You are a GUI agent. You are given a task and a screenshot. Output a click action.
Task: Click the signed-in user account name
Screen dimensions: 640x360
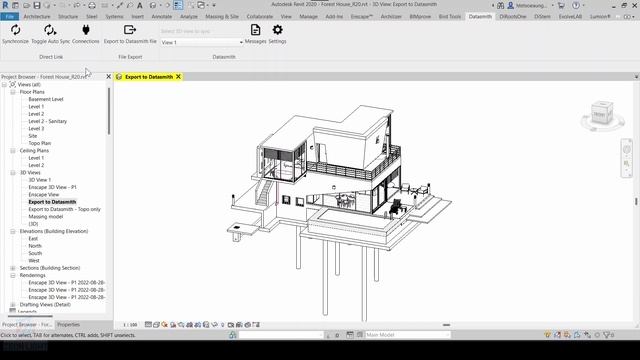[x=531, y=6]
